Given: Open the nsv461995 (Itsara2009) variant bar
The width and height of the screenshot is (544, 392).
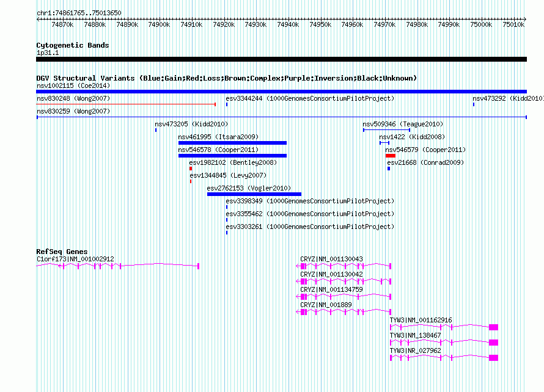Looking at the screenshot, I should (x=232, y=143).
